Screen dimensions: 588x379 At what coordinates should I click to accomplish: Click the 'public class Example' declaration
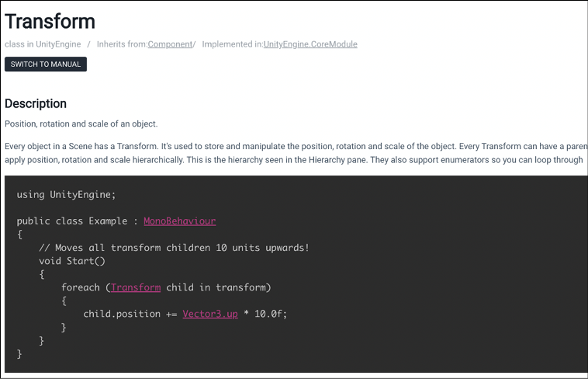[72, 221]
